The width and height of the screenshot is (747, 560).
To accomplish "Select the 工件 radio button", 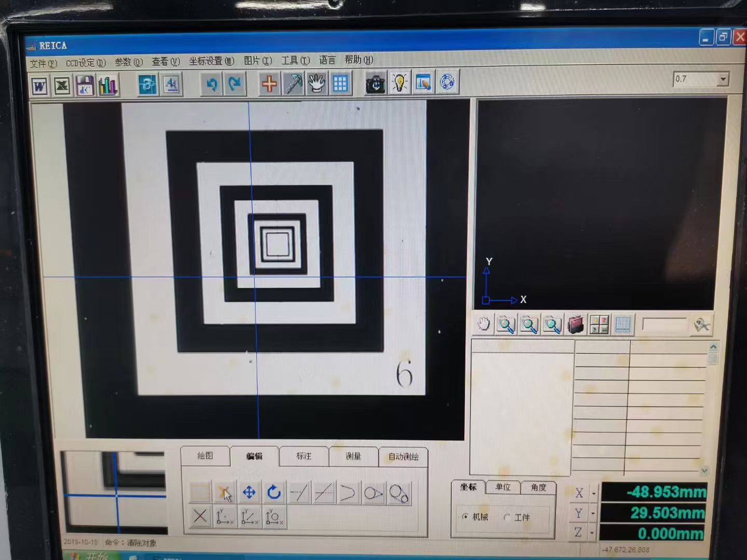I will point(507,517).
